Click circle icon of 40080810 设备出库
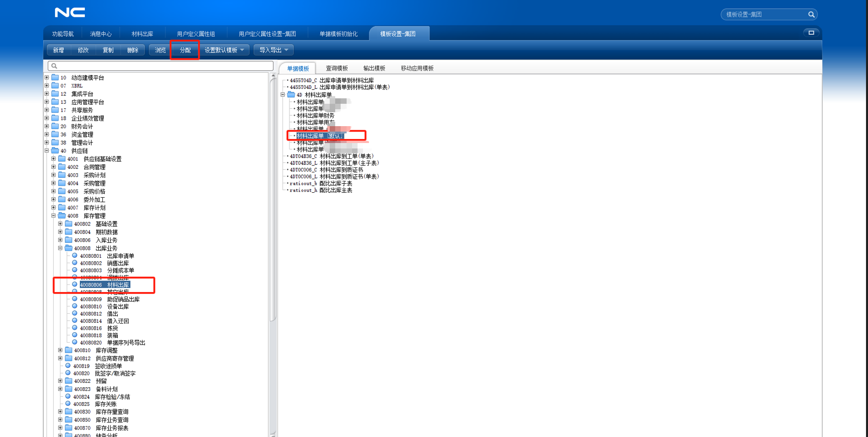Image resolution: width=868 pixels, height=437 pixels. point(74,306)
